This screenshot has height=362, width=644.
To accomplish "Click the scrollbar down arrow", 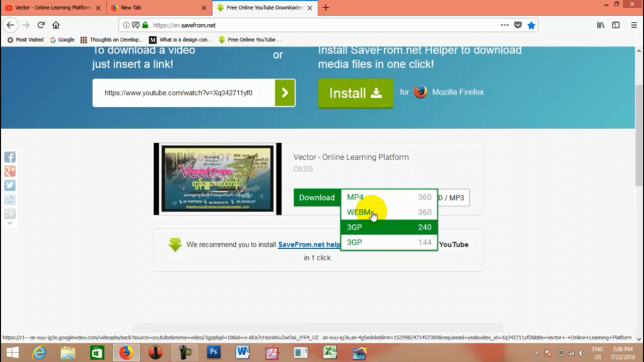I will click(x=639, y=339).
